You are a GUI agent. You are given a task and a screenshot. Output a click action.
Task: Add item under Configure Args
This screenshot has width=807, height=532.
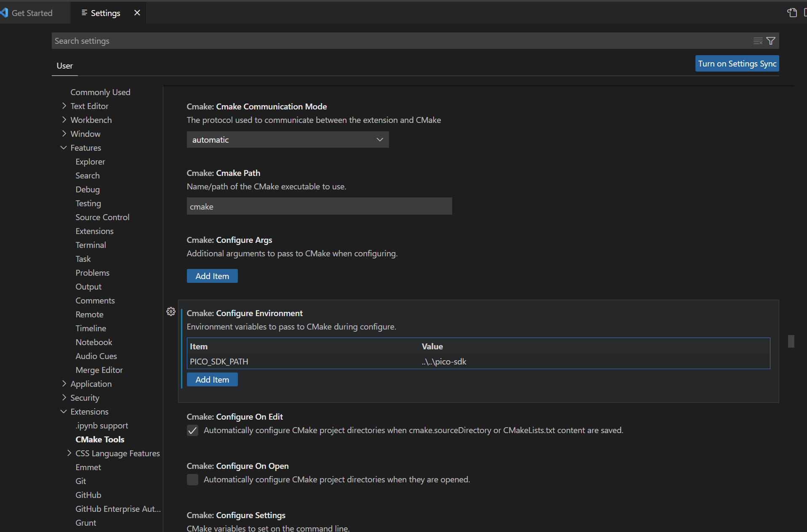pyautogui.click(x=212, y=276)
